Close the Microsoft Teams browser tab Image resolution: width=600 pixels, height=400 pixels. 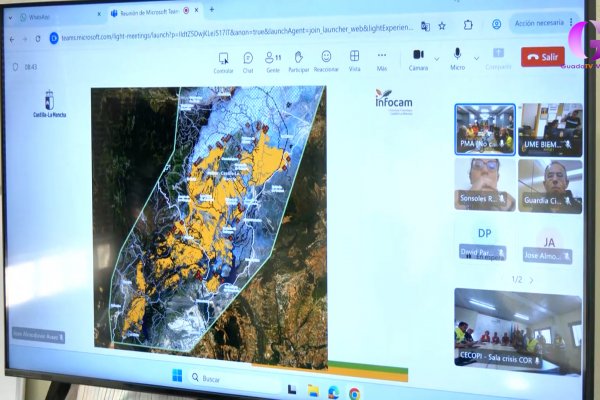[x=197, y=10]
